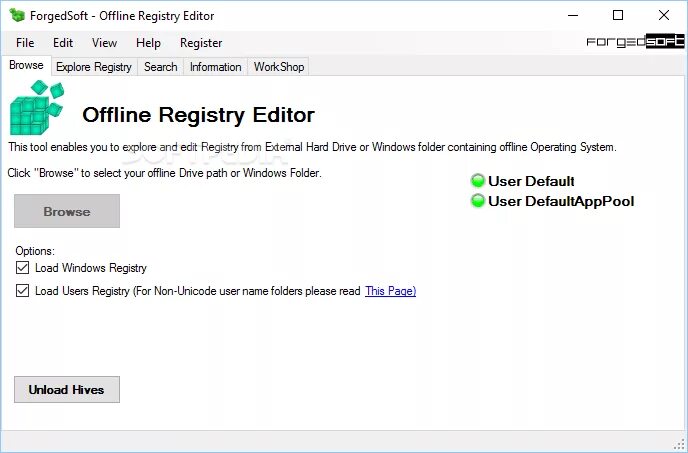
Task: Click the grey Browse button
Action: pos(67,211)
